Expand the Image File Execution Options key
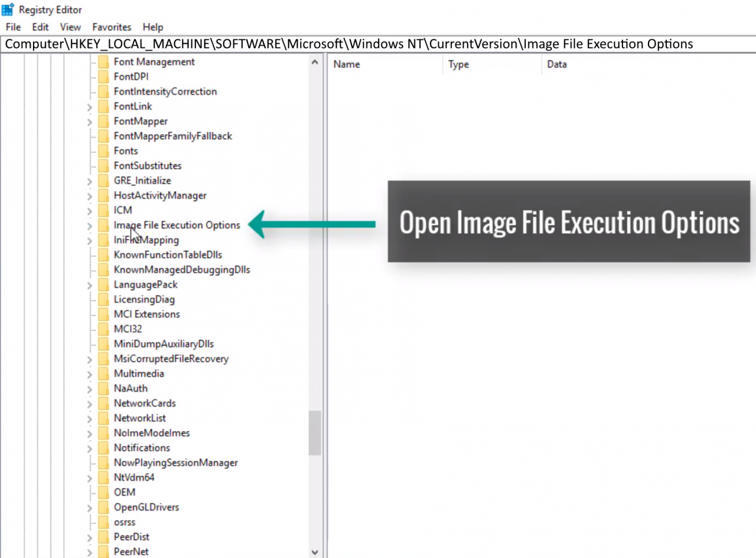The width and height of the screenshot is (756, 558). [x=89, y=226]
